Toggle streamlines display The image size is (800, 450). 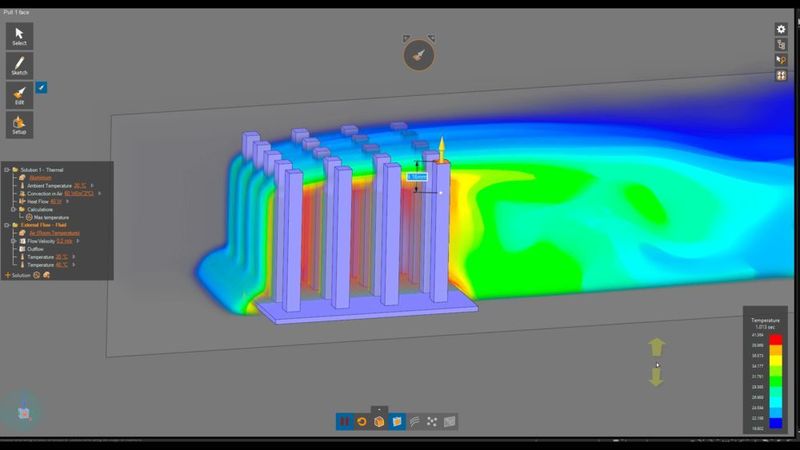[414, 421]
